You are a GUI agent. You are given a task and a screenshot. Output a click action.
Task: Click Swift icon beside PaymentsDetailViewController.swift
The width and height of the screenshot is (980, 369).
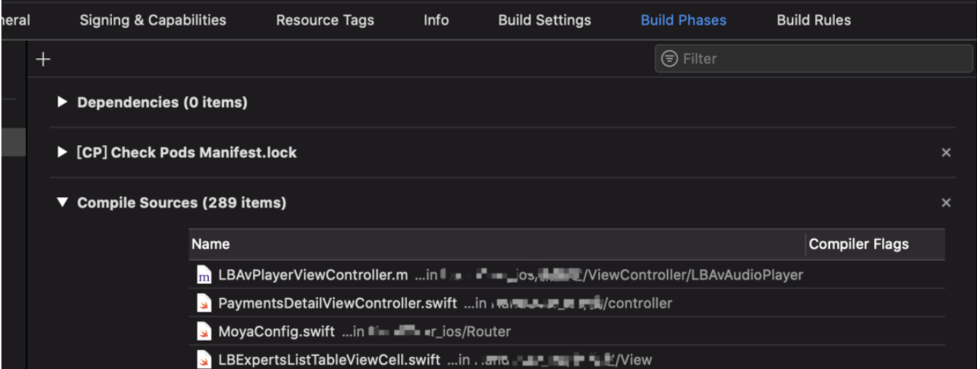[x=204, y=303]
